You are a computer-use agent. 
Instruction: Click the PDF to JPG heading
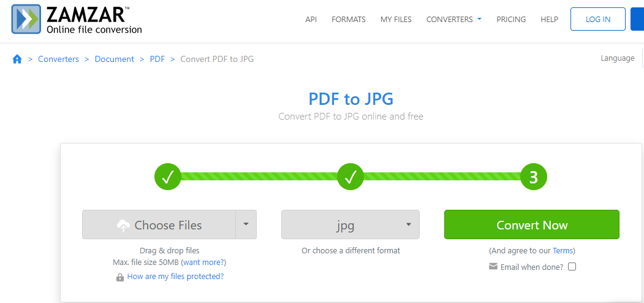click(x=350, y=99)
